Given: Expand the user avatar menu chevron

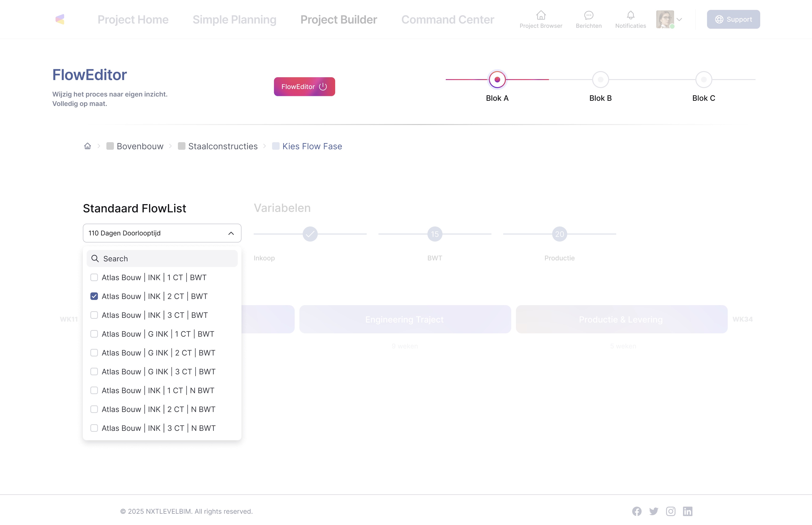Looking at the screenshot, I should coord(679,20).
